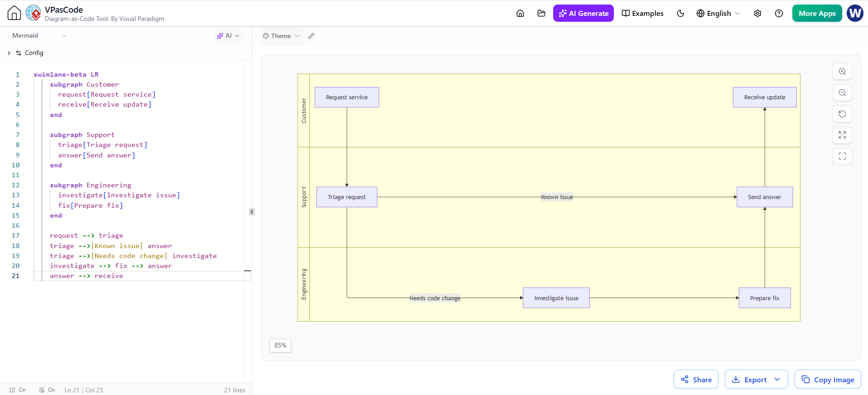Click the fit-to-screen expand arrows icon

tap(842, 135)
